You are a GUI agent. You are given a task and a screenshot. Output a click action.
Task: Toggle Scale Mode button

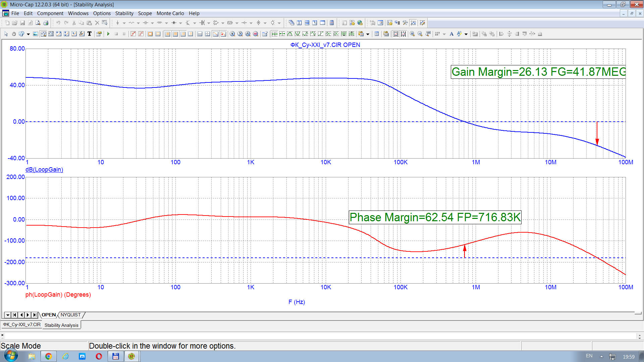coord(44,34)
